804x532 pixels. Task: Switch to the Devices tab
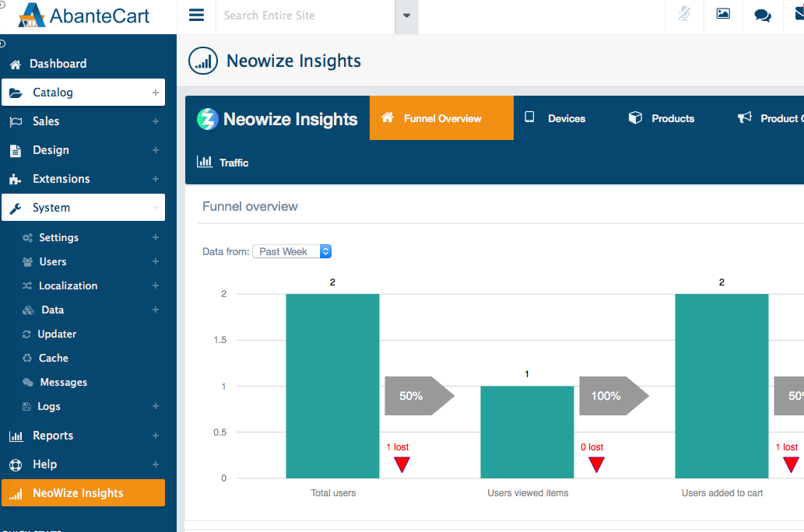tap(555, 118)
